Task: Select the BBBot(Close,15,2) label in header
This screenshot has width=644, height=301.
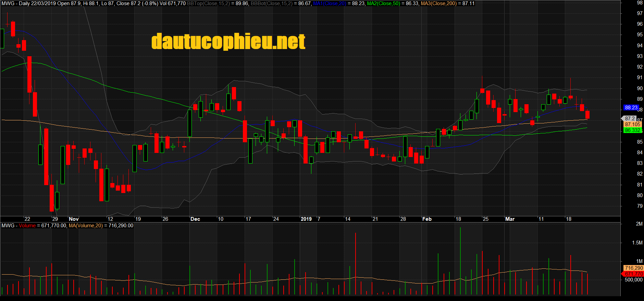Action: tap(272, 3)
